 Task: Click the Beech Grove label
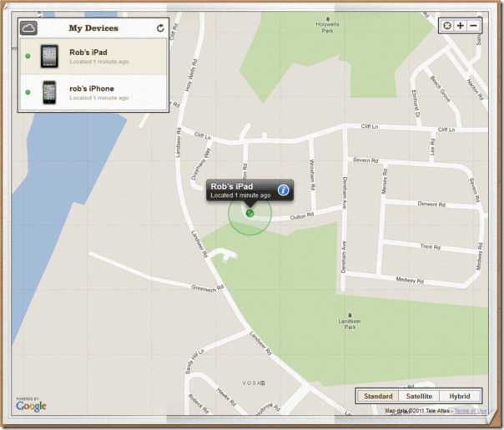pyautogui.click(x=441, y=89)
